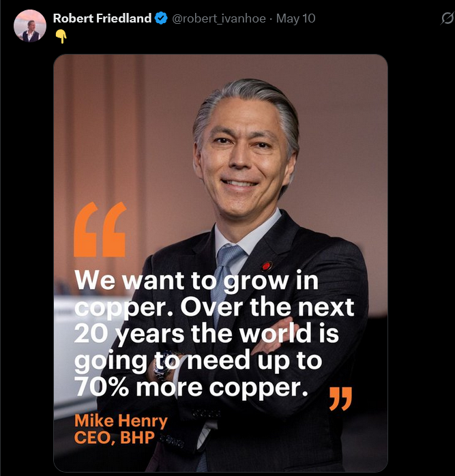Click the blue verified badge
Viewport: 455px width, 476px height.
[161, 18]
